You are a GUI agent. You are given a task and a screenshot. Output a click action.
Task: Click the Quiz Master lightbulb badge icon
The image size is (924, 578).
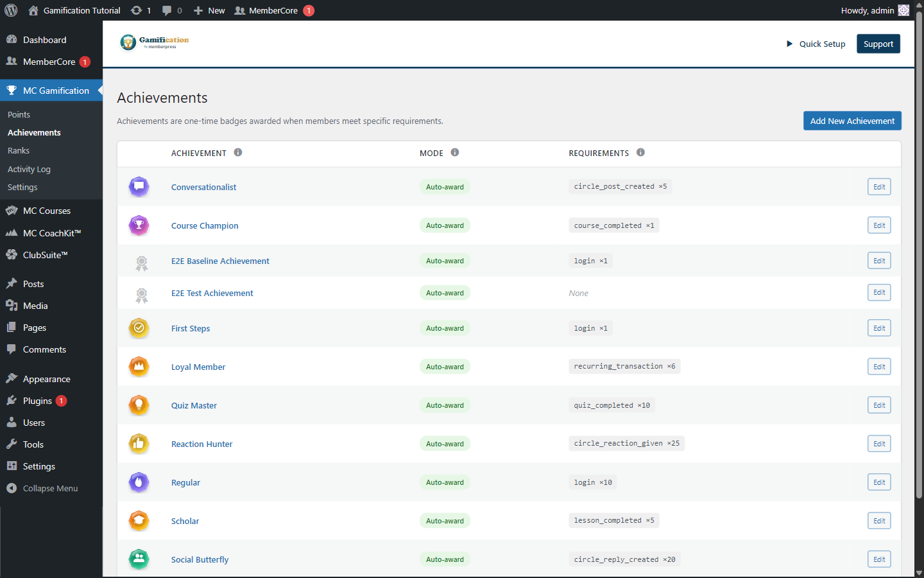pos(139,405)
